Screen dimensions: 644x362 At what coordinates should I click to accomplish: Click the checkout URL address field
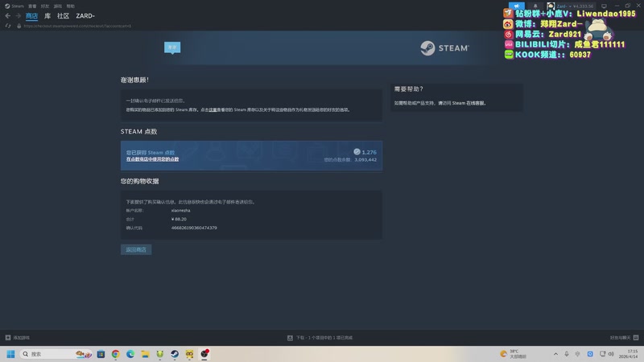[x=77, y=26]
